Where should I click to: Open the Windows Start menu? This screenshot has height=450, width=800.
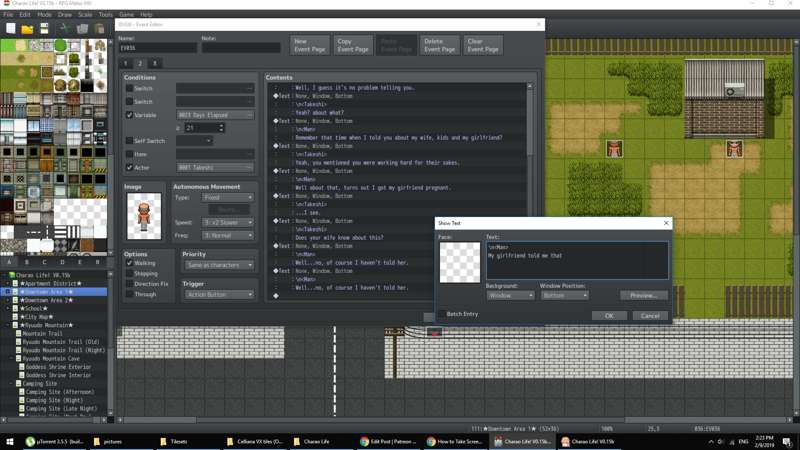coord(10,441)
